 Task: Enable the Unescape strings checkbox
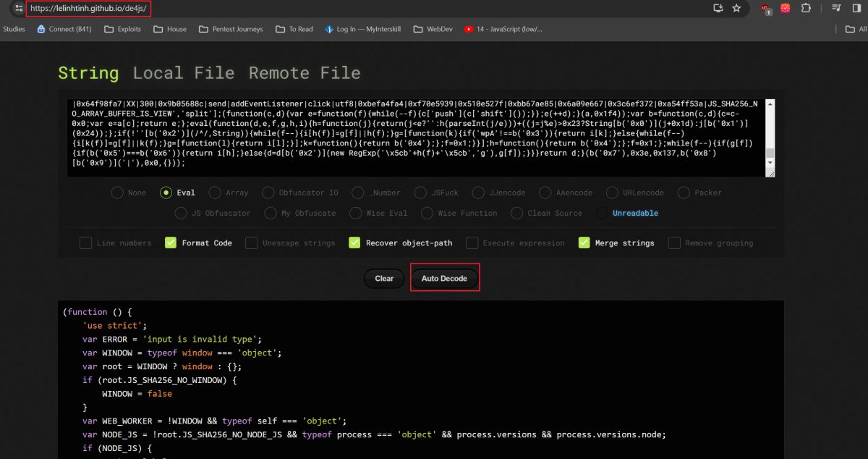pos(251,243)
